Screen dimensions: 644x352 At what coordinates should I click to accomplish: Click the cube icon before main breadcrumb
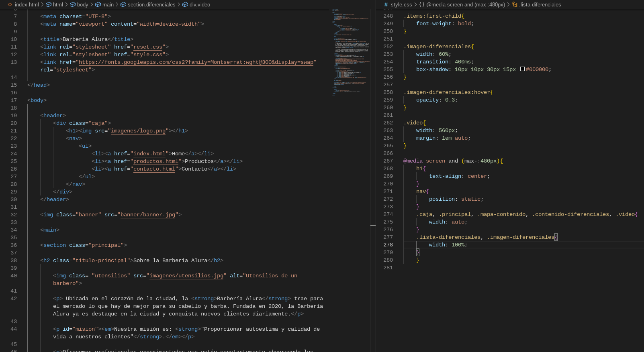point(98,5)
